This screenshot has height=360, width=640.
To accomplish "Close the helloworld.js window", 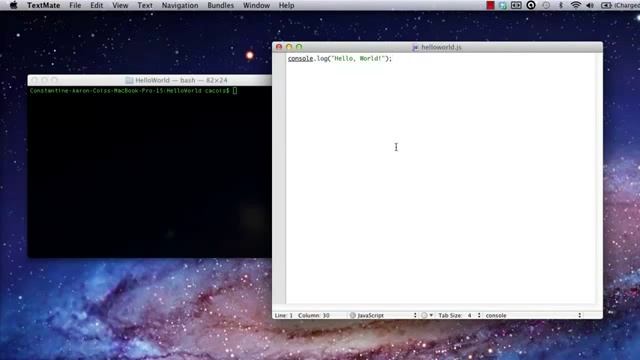I will pos(279,47).
